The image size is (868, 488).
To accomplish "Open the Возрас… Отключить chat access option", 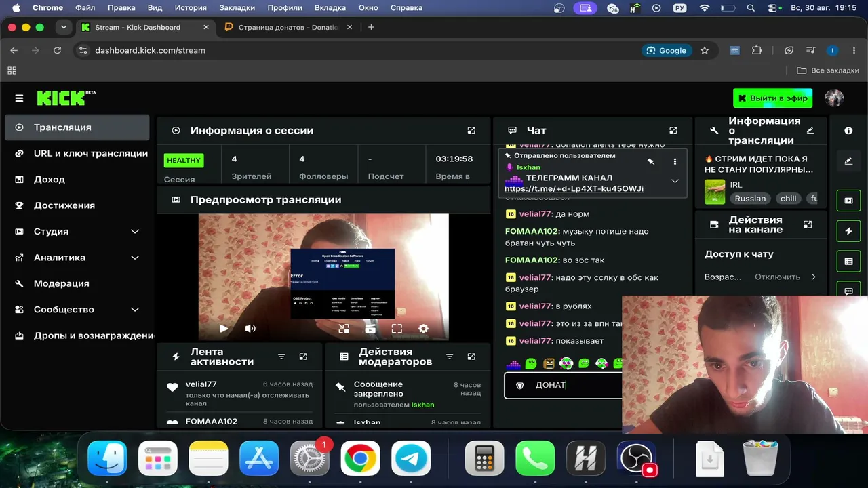I will click(x=760, y=277).
